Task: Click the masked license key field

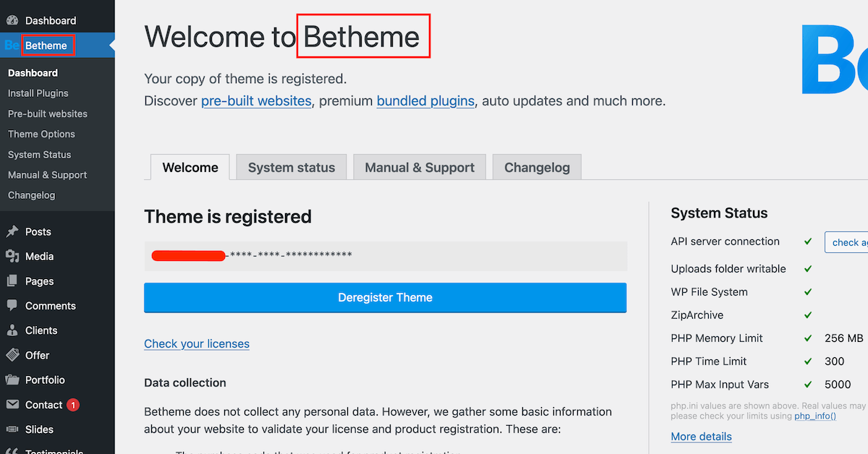Action: tap(385, 256)
